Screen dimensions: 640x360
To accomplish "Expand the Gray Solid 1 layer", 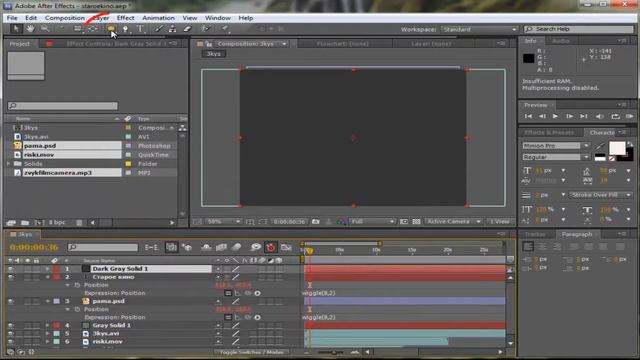I will [x=47, y=326].
